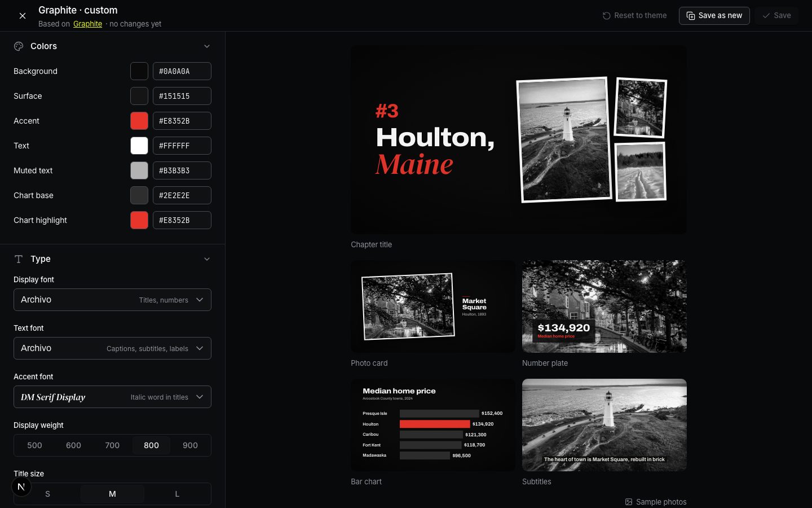Select the Chapter title preview slide

click(x=519, y=139)
